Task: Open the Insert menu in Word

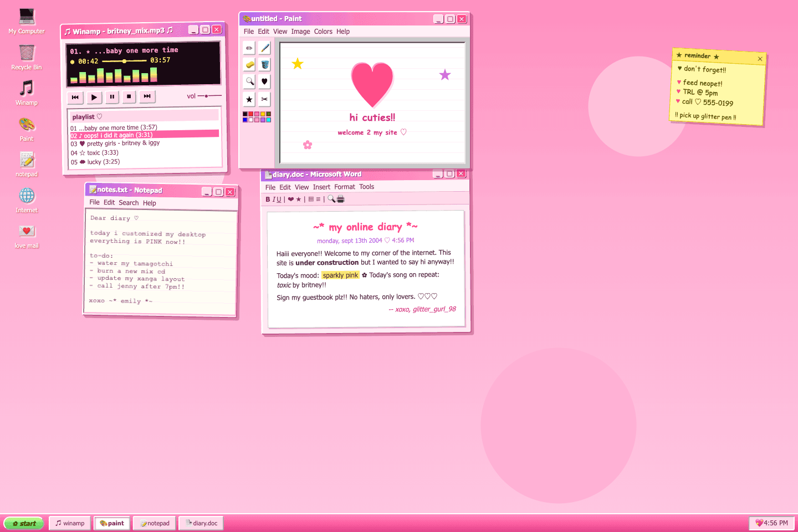Action: 321,187
